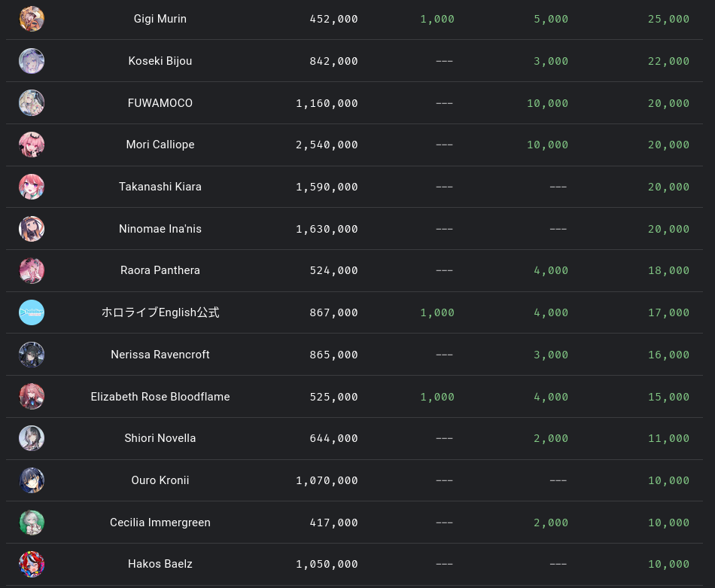715x588 pixels.
Task: Click Gigi Murin's channel avatar
Action: (32, 19)
